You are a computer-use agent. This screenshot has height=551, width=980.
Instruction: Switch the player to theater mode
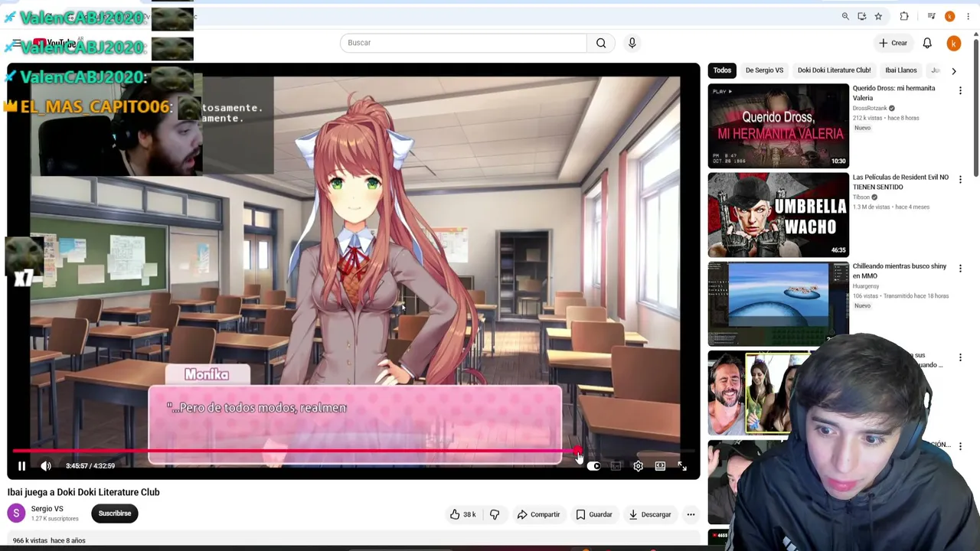(x=660, y=466)
